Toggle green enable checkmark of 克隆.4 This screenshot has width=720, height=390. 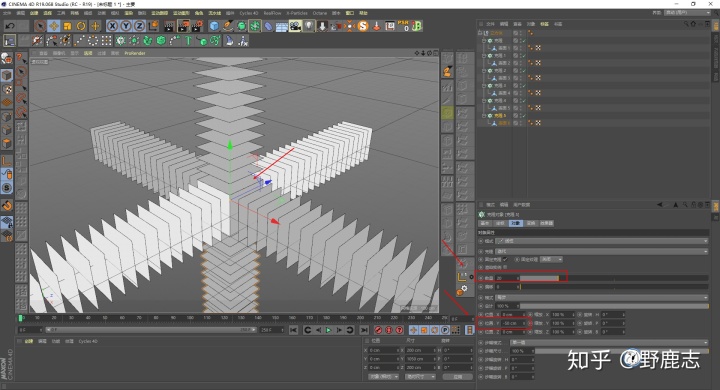point(524,101)
